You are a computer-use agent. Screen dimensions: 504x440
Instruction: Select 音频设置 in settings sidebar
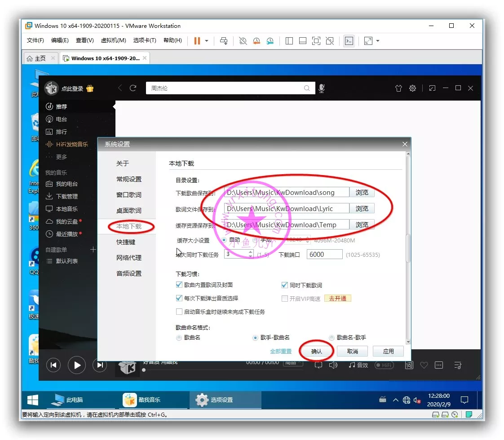pyautogui.click(x=129, y=273)
